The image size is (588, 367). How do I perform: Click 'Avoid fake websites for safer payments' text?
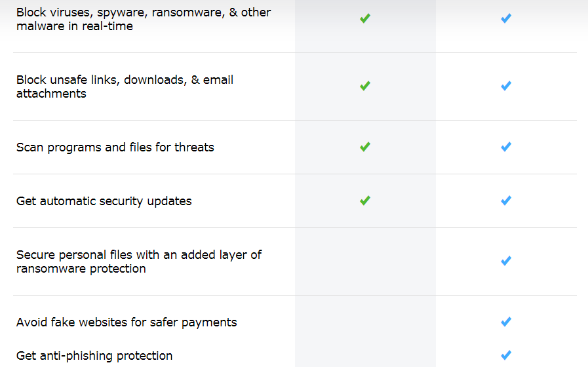pyautogui.click(x=126, y=322)
